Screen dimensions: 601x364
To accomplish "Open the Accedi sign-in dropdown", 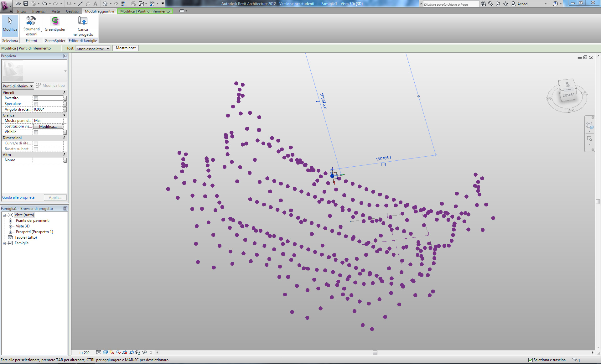I will coord(546,4).
